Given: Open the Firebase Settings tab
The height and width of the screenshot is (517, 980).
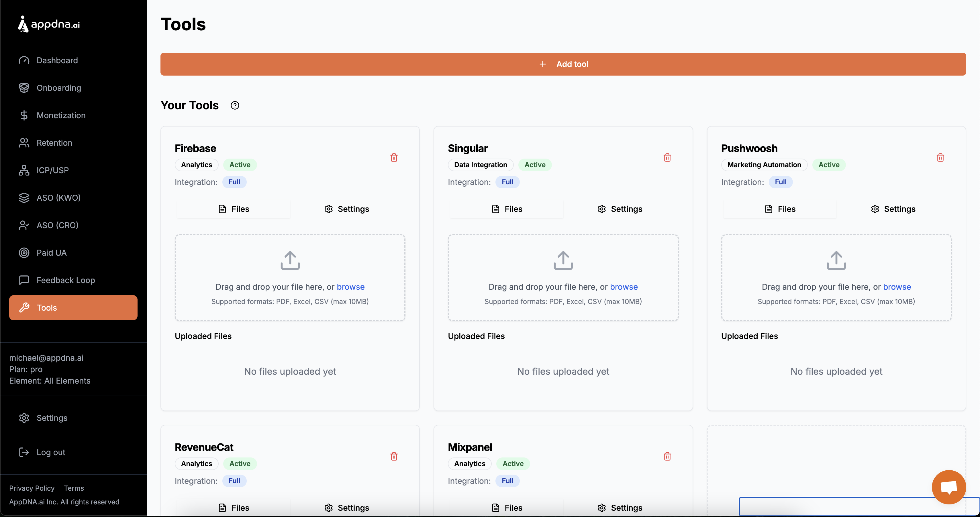Looking at the screenshot, I should [x=346, y=209].
